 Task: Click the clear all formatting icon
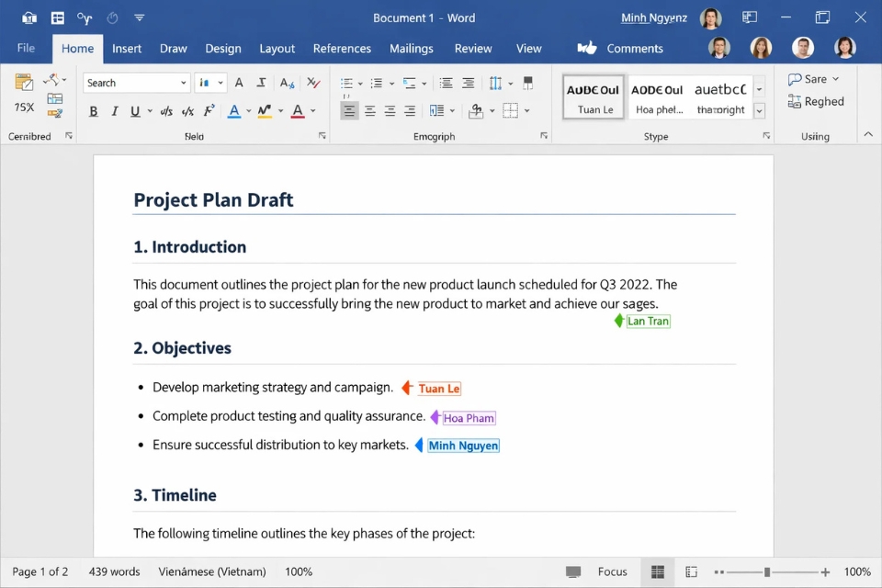click(313, 82)
